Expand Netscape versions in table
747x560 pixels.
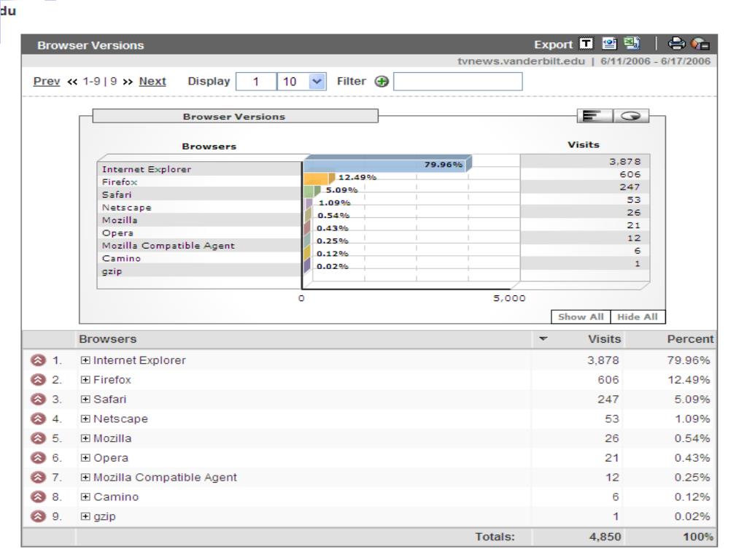tap(85, 419)
